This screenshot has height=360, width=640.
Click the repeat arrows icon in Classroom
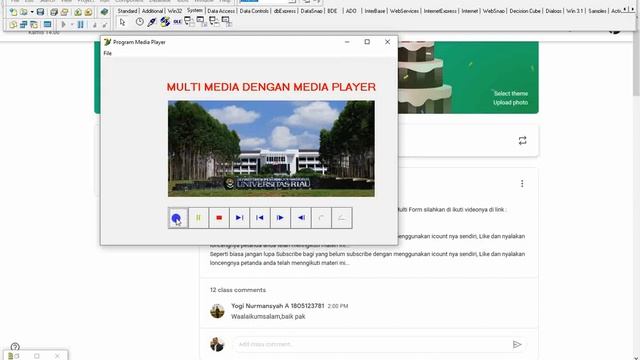tap(522, 141)
